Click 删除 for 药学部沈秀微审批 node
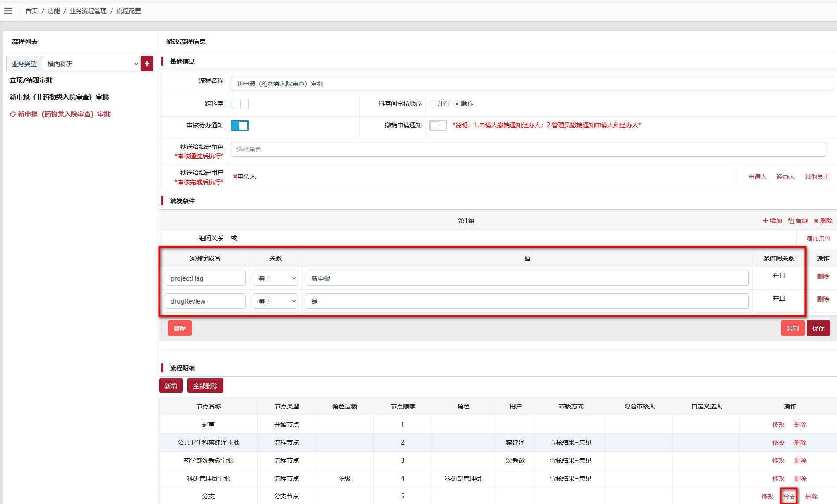The height and width of the screenshot is (504, 837). click(800, 460)
